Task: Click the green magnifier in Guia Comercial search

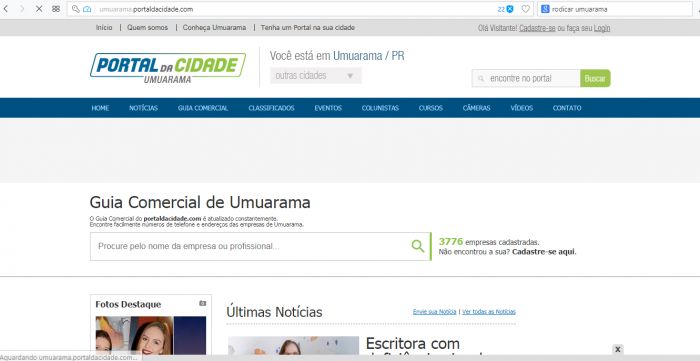Action: pyautogui.click(x=418, y=246)
